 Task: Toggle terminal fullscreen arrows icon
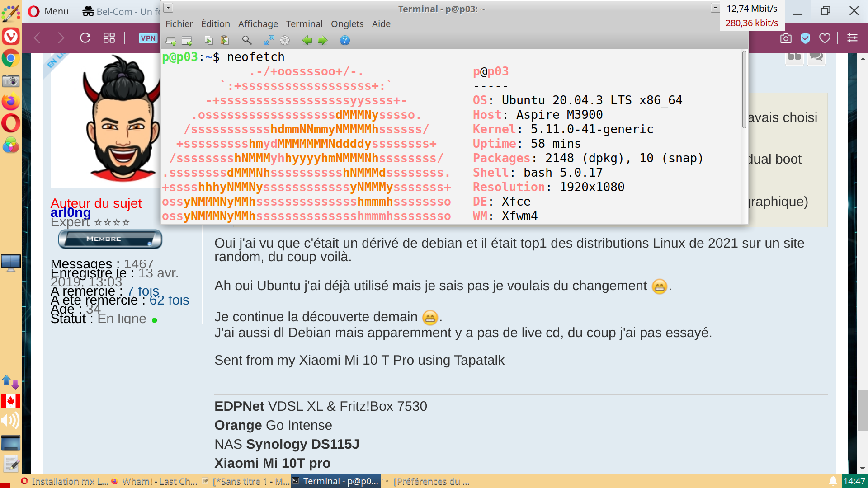[269, 41]
